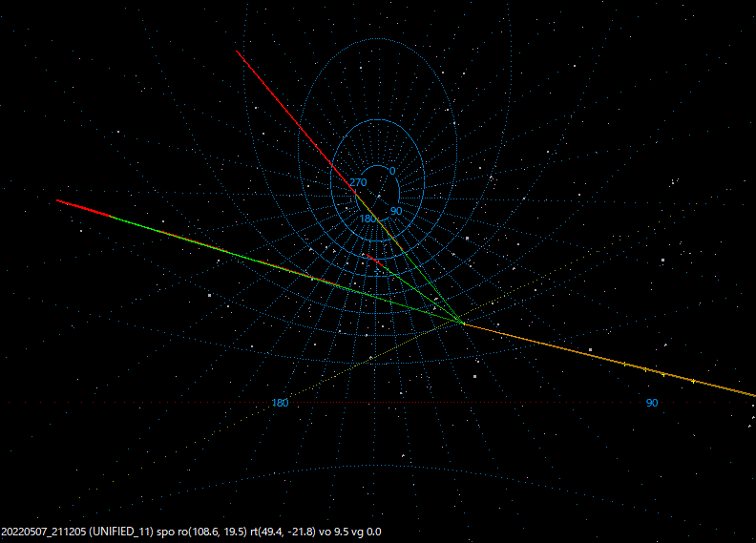The image size is (756, 543).
Task: Click the 180 label inside the polar circle
Action: (x=368, y=219)
